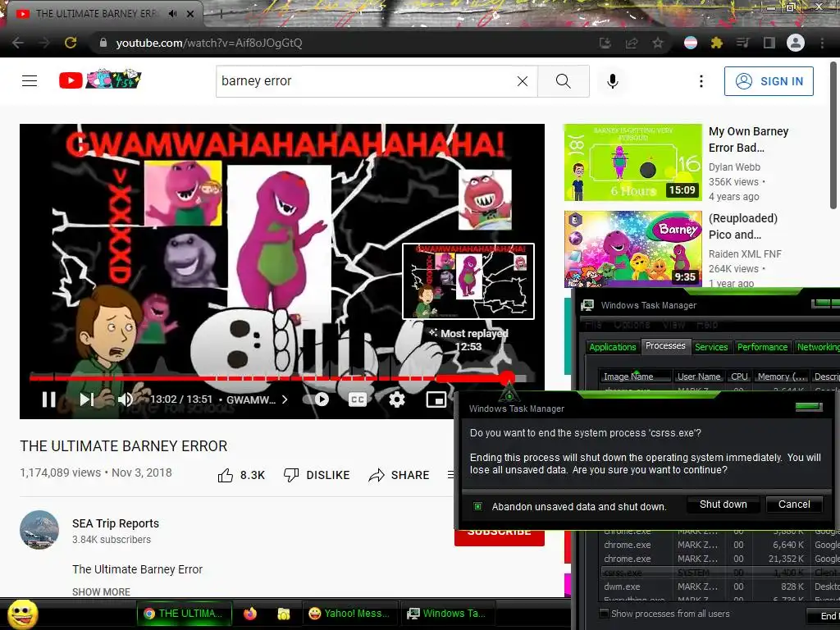The width and height of the screenshot is (840, 630).
Task: Mute the tab via speaker icon
Action: pyautogui.click(x=172, y=14)
